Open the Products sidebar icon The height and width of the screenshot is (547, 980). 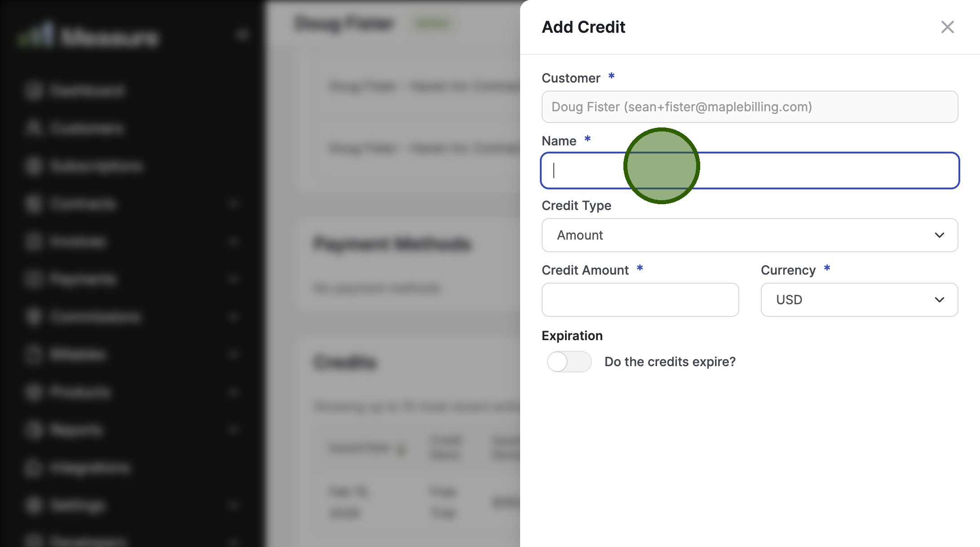(x=34, y=393)
